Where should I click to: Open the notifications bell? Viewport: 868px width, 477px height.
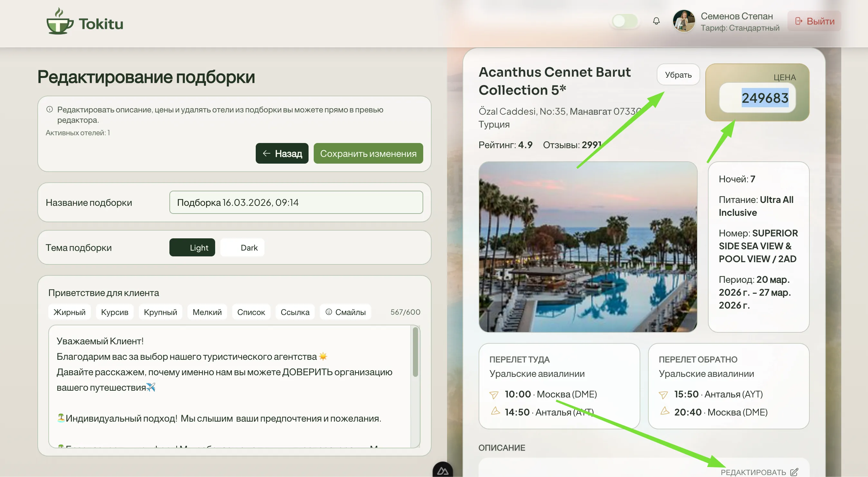656,21
